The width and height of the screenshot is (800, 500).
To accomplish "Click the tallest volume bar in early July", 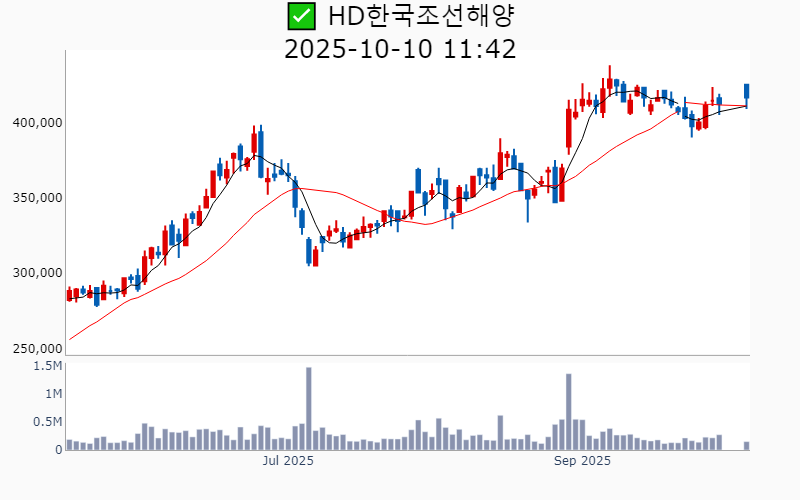I will pyautogui.click(x=308, y=409).
